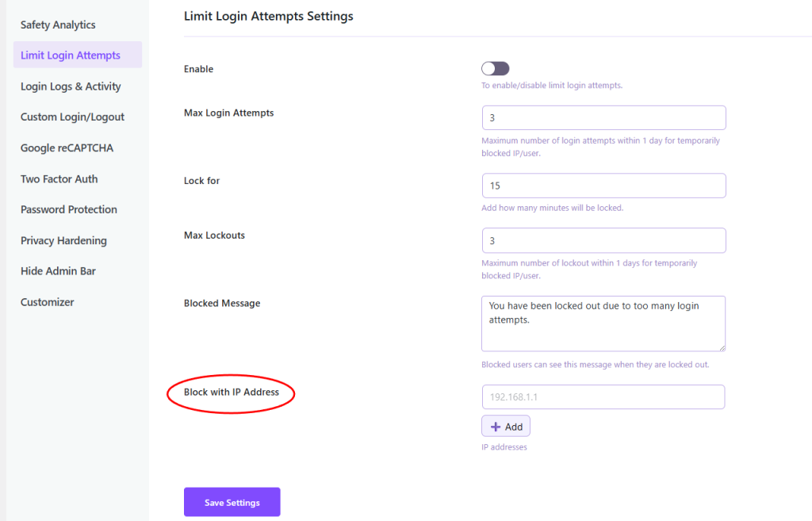Open Two Factor Auth settings
Image resolution: width=812 pixels, height=521 pixels.
tap(59, 179)
